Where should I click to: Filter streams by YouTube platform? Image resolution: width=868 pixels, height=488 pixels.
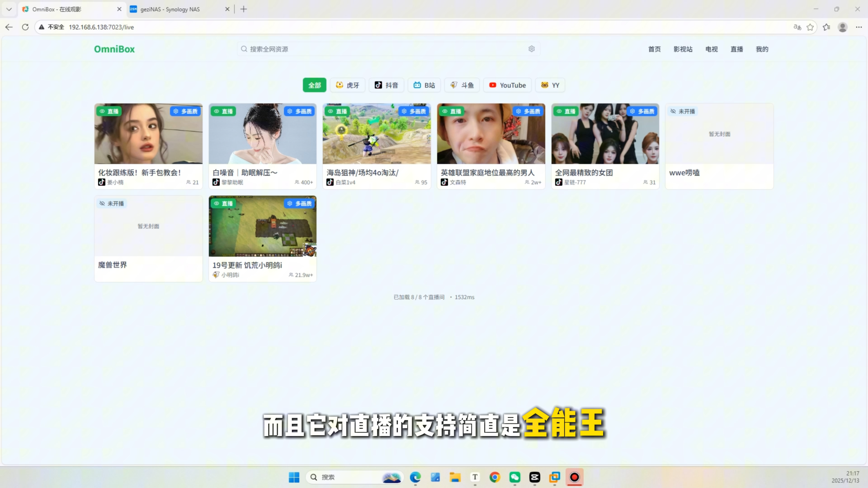pos(507,85)
